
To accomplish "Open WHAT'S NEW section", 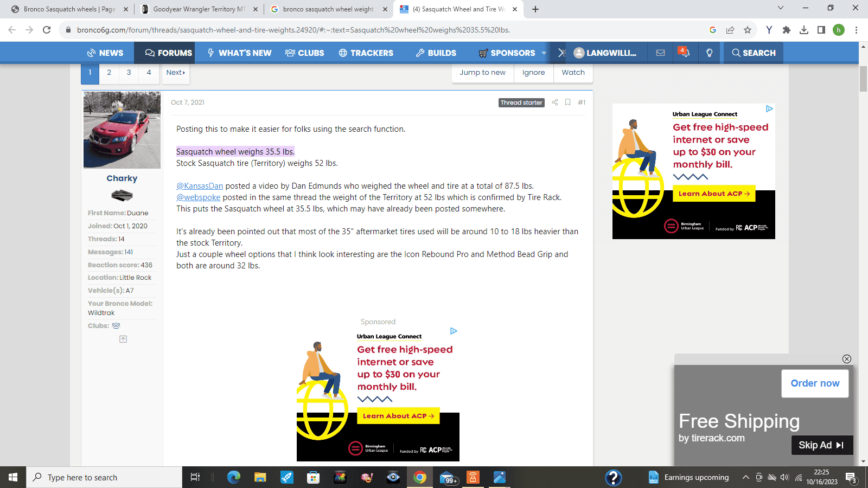I will [239, 53].
